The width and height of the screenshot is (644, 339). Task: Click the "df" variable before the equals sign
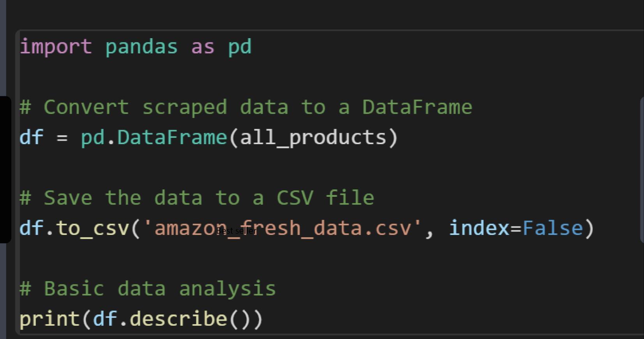(x=31, y=138)
